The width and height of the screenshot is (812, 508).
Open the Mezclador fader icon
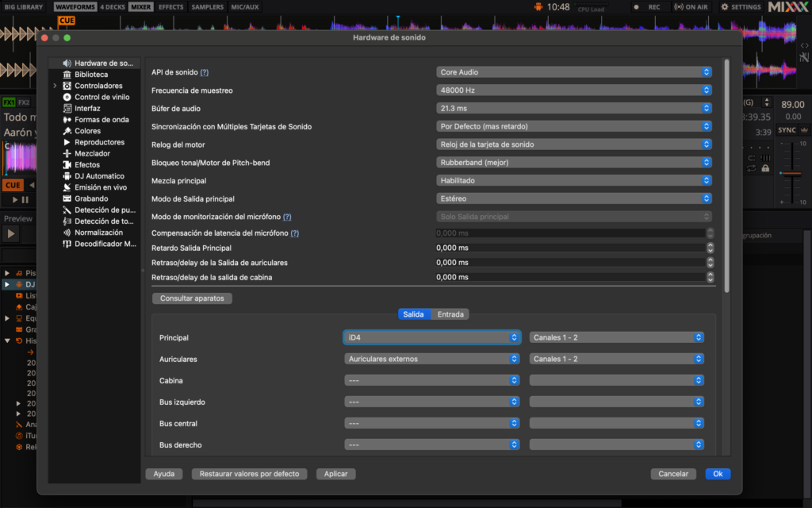point(67,153)
